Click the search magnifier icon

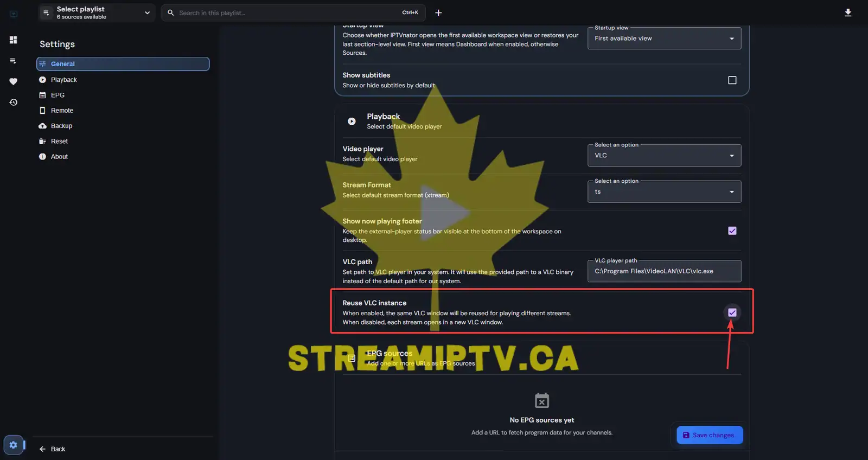[170, 12]
